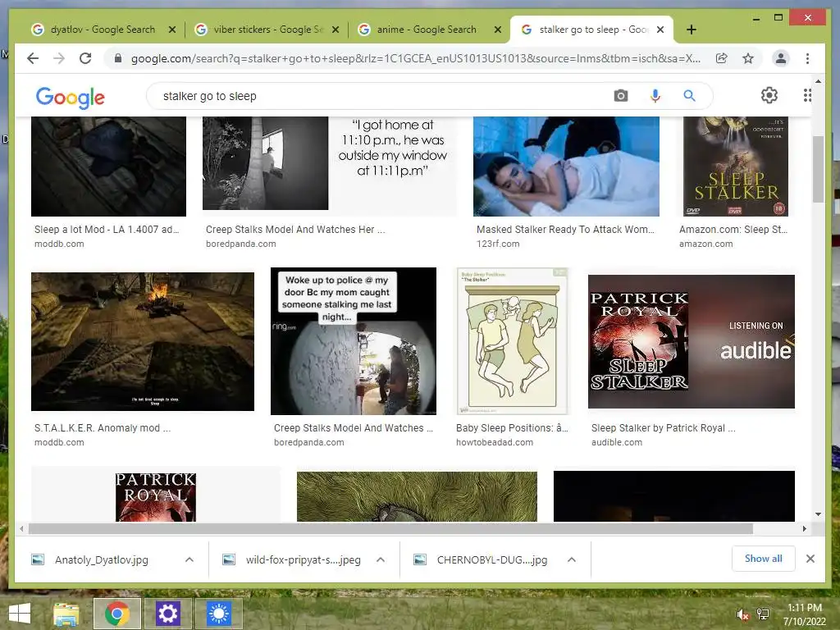The height and width of the screenshot is (630, 840).
Task: Click the horizontal scrollbar thumb
Action: (x=390, y=529)
